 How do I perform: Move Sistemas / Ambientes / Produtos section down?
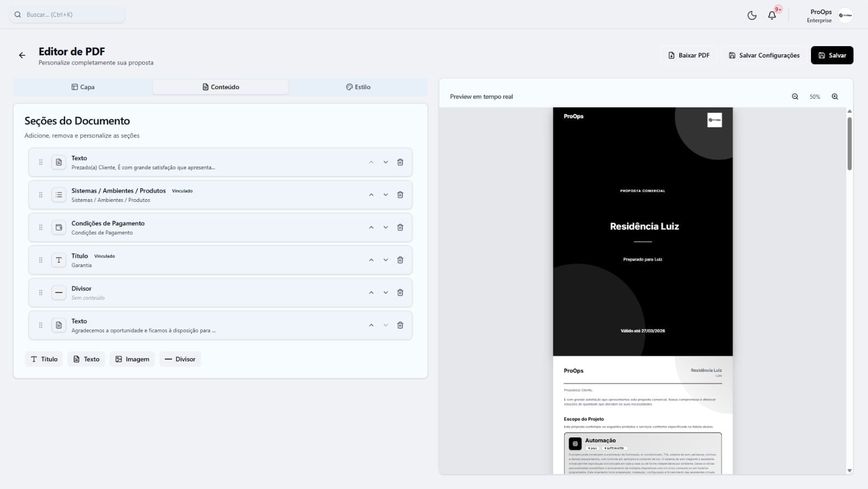coord(386,195)
